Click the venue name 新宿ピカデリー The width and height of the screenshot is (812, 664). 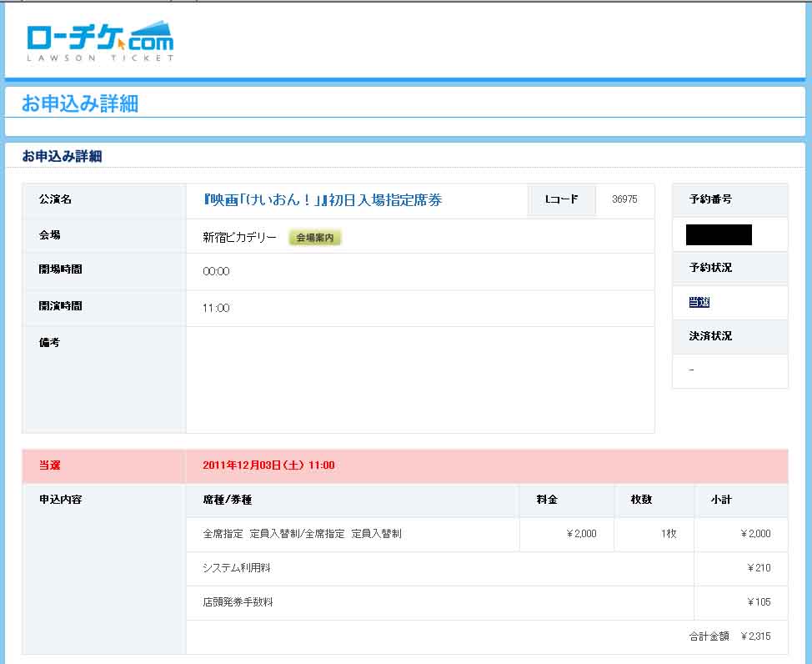(239, 238)
